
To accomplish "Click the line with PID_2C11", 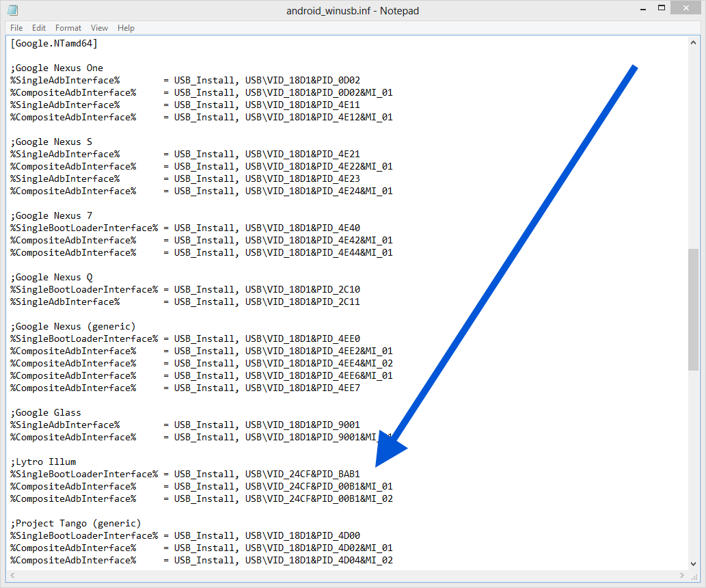I will coord(185,302).
